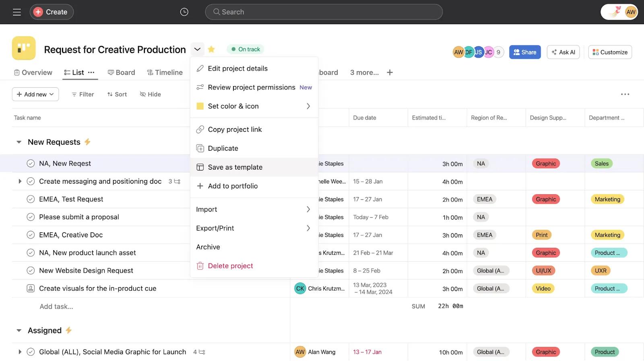
Task: Click the AW profile avatar in top bar
Action: pyautogui.click(x=631, y=12)
